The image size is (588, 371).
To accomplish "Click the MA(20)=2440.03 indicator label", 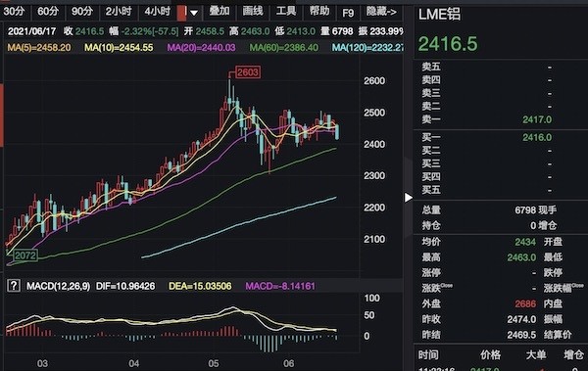I will [x=201, y=48].
